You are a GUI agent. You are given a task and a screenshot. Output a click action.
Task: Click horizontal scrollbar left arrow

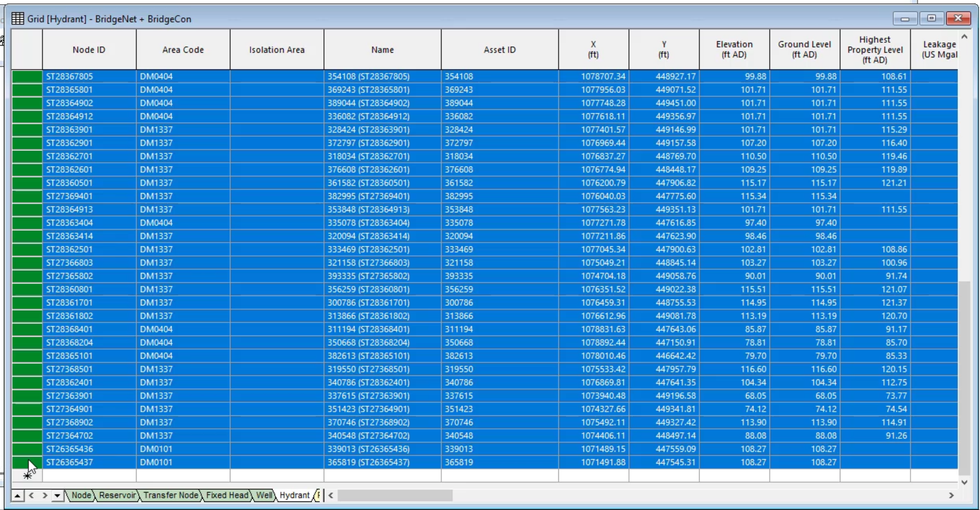(x=331, y=496)
